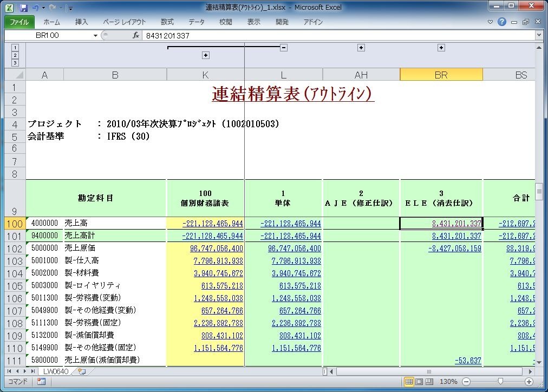Click the zoom out minus button
Screen dimensions: 548x392
(466, 382)
